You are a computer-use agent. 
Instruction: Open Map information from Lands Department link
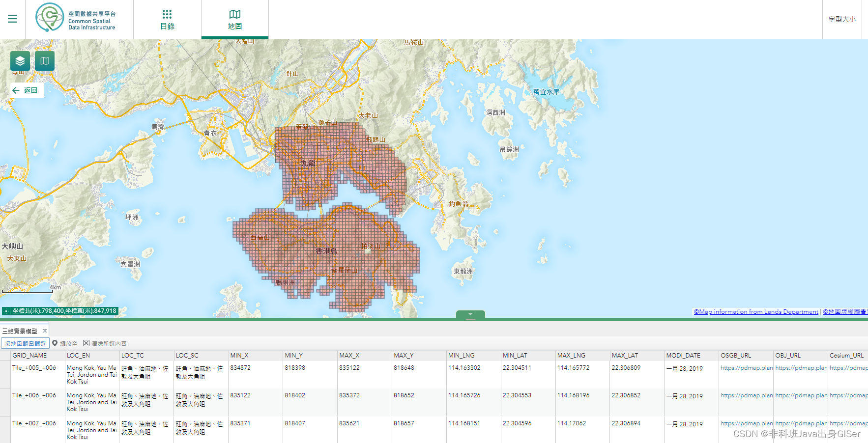click(756, 312)
